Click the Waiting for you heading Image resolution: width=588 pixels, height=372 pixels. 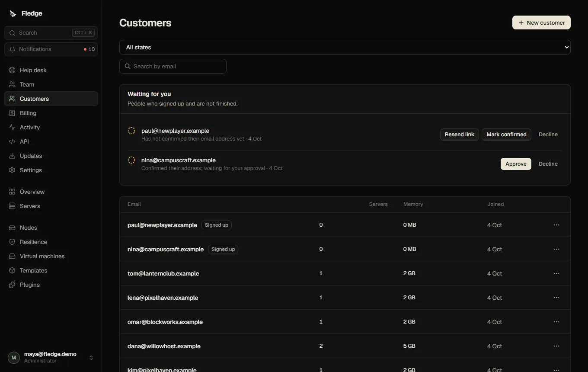tap(149, 94)
